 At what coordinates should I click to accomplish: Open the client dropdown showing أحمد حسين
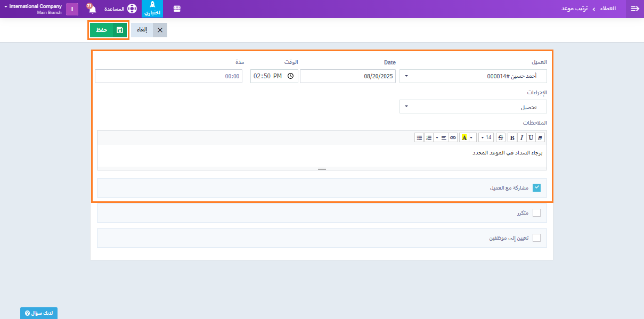pos(473,76)
